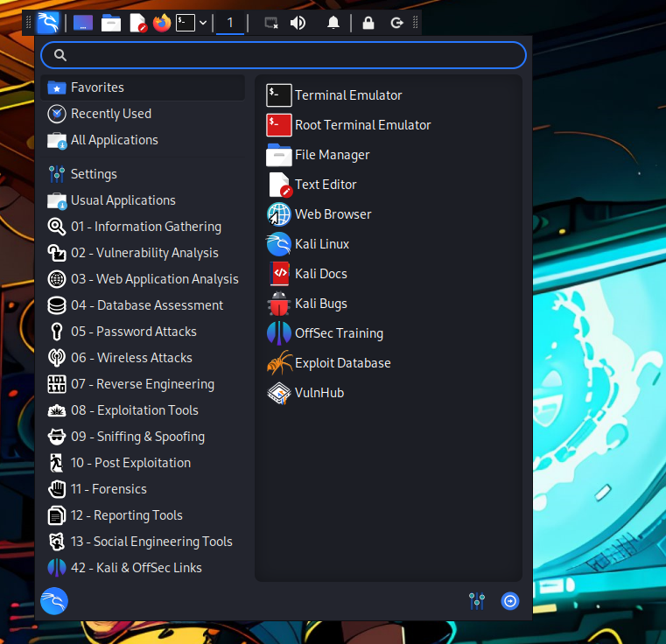Open VulnHub
The height and width of the screenshot is (644, 666).
[x=389, y=393]
